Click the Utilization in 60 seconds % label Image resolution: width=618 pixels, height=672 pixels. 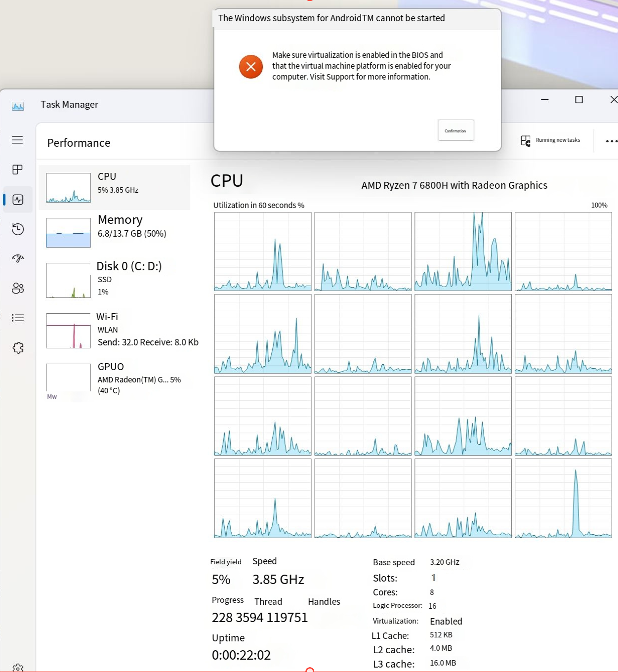[259, 205]
